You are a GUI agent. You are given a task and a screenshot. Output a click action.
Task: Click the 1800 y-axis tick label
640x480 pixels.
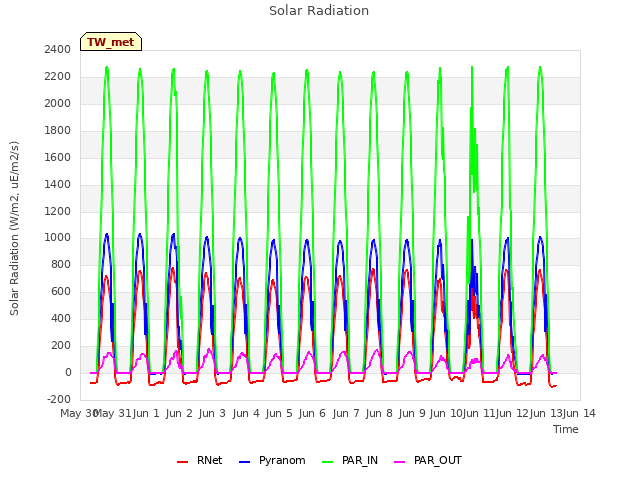(x=58, y=130)
